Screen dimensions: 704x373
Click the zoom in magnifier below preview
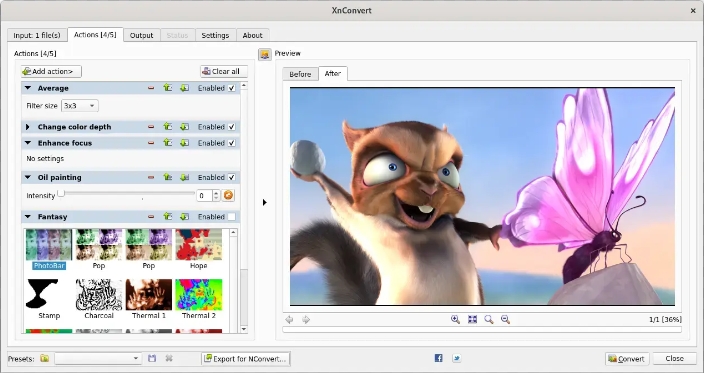(x=455, y=319)
